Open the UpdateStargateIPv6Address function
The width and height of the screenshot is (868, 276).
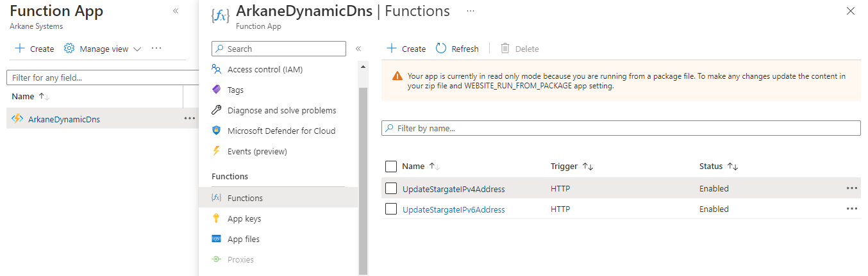[454, 209]
